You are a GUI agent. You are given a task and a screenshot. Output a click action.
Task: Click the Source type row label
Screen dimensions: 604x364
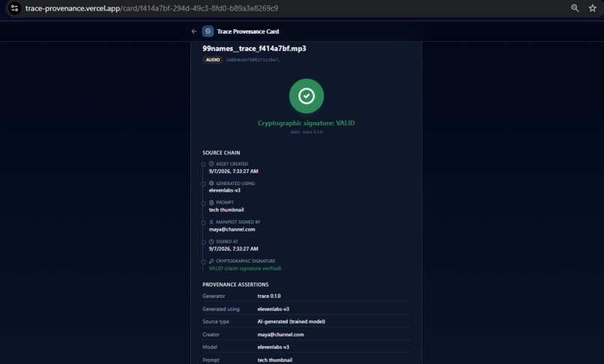click(216, 321)
